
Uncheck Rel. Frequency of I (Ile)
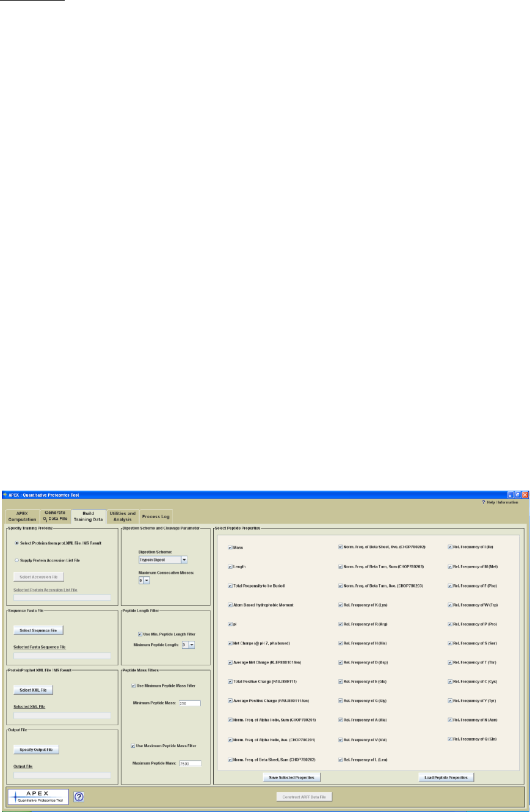[450, 547]
